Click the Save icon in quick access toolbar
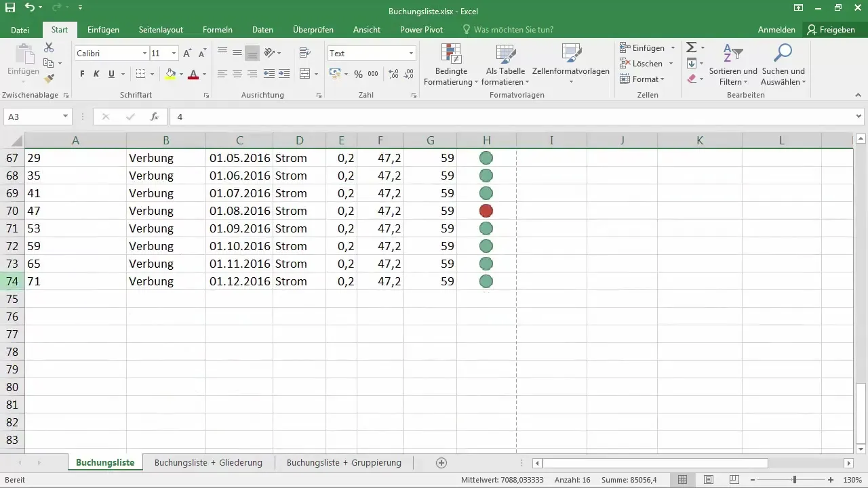The height and width of the screenshot is (488, 868). pyautogui.click(x=10, y=7)
